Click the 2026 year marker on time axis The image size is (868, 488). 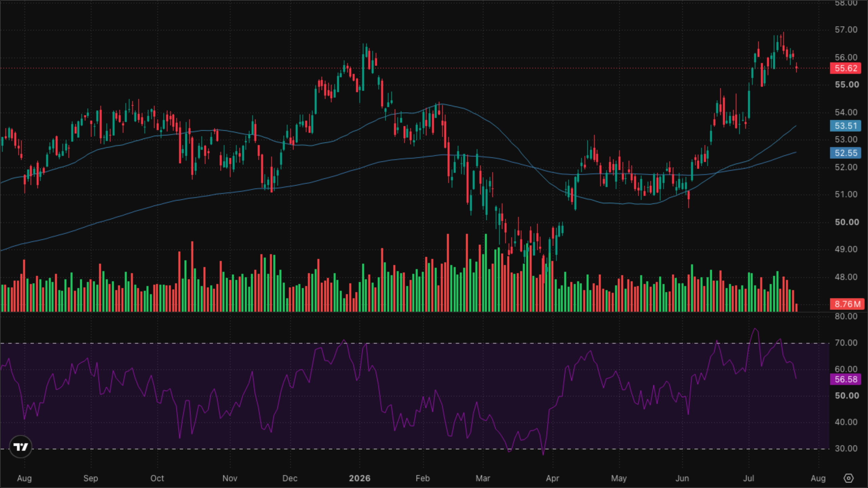coord(360,478)
